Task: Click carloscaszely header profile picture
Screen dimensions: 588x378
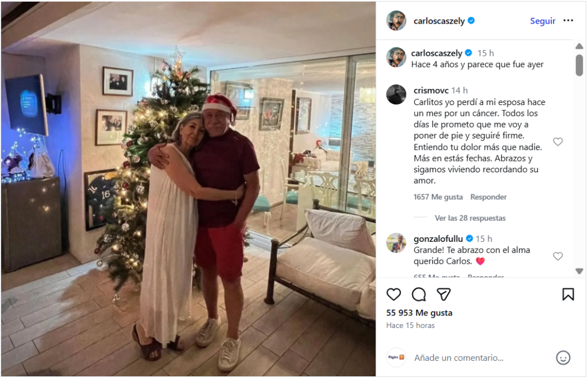Action: tap(396, 21)
